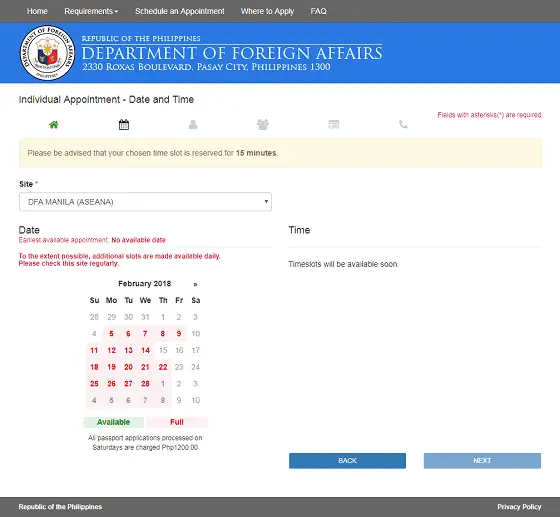Image resolution: width=560 pixels, height=517 pixels.
Task: Click the 15 minutes reservation notice
Action: coord(280,153)
